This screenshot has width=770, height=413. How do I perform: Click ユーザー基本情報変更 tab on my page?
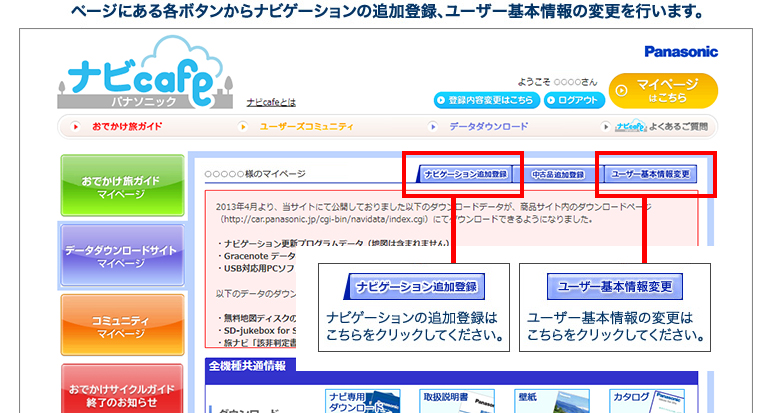(x=650, y=174)
